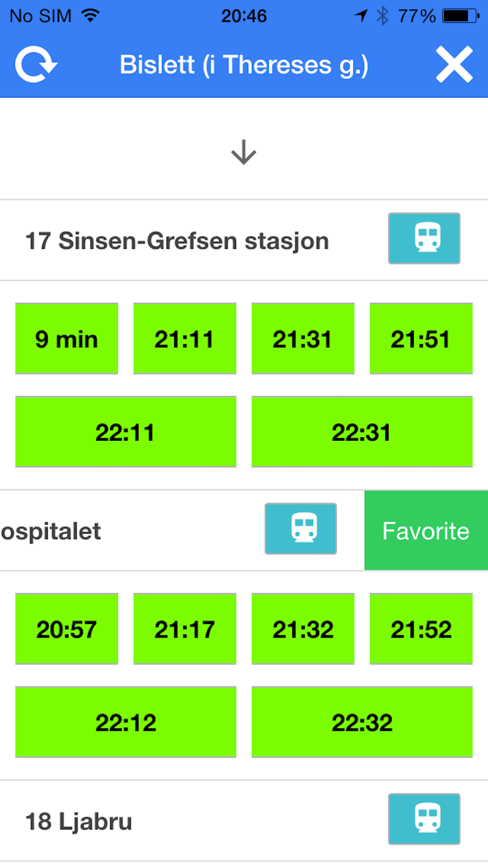
Task: Tap the 21:52 departure time
Action: pos(421,629)
